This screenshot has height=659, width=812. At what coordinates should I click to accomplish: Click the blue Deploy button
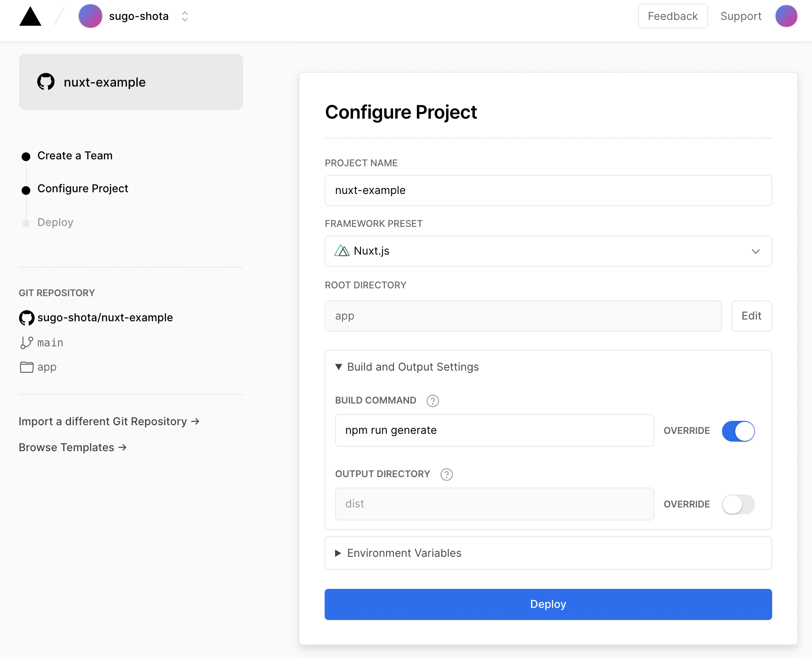click(x=548, y=604)
